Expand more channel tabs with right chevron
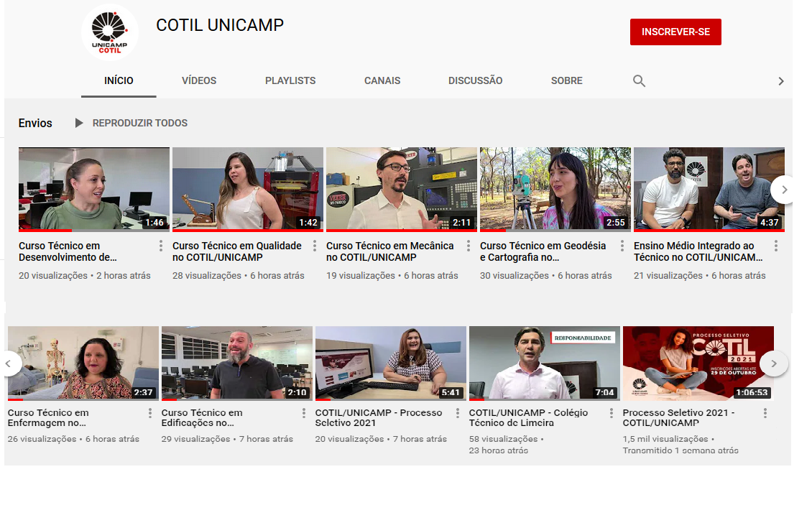 point(781,81)
